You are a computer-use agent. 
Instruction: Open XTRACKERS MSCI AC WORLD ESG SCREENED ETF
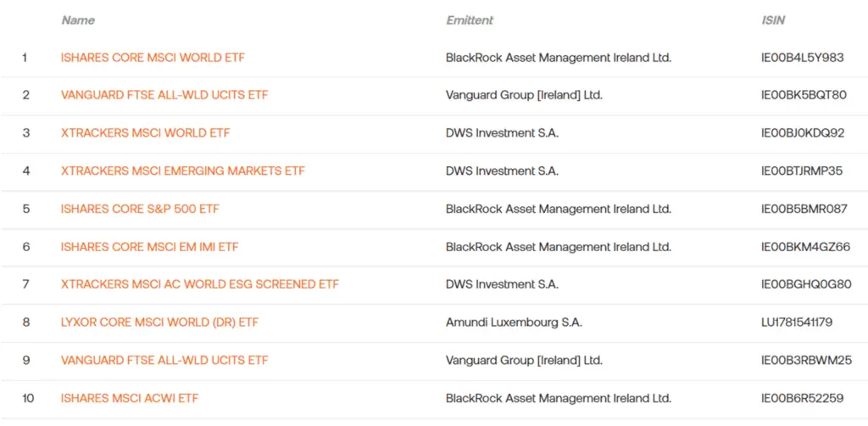[200, 285]
